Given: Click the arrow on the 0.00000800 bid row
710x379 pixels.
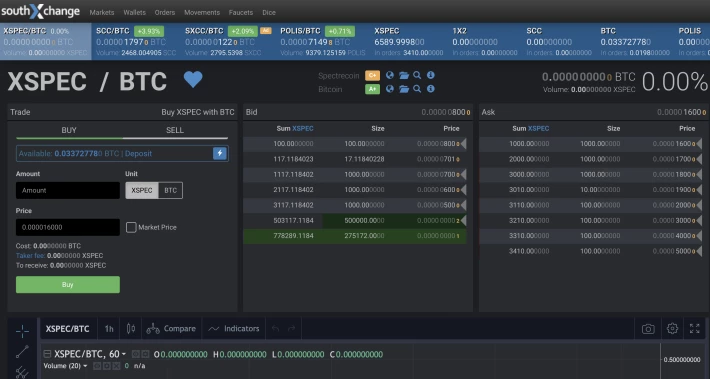Looking at the screenshot, I should (463, 144).
